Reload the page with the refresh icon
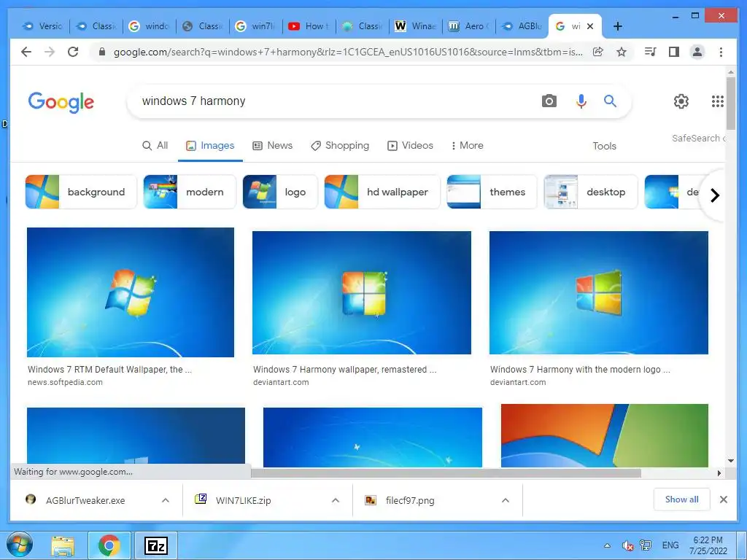This screenshot has width=747, height=560. pos(73,52)
